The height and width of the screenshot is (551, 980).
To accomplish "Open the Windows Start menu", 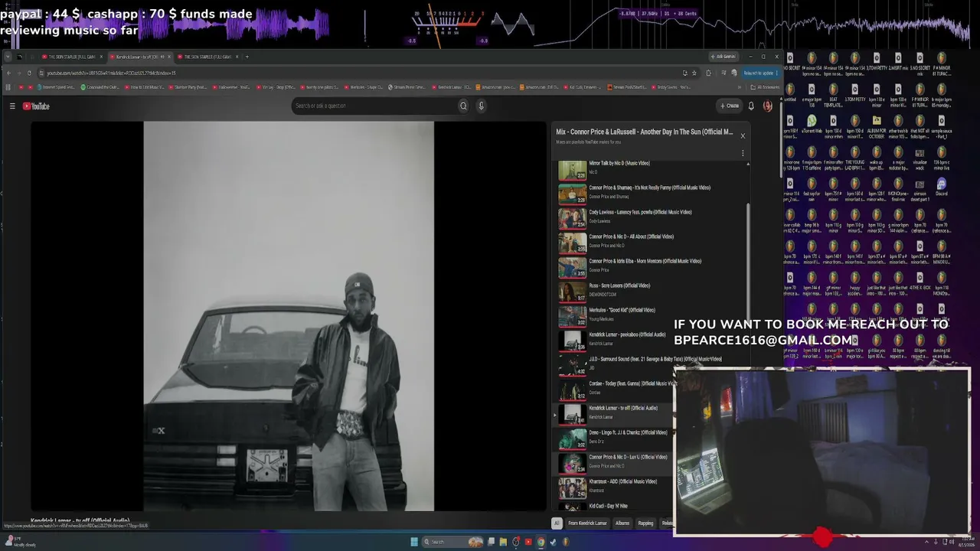I will coord(414,542).
